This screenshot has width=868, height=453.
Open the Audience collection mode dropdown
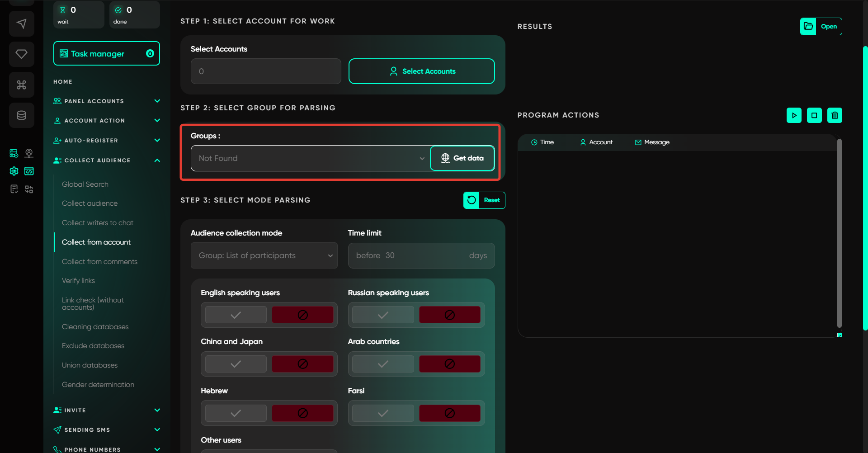coord(264,255)
